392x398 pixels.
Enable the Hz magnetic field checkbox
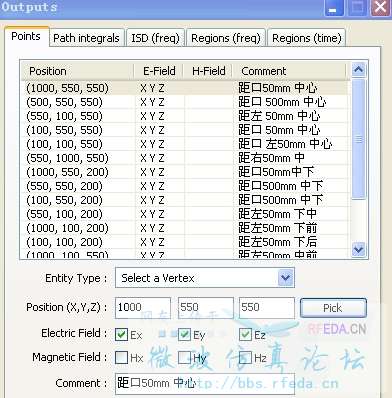246,358
